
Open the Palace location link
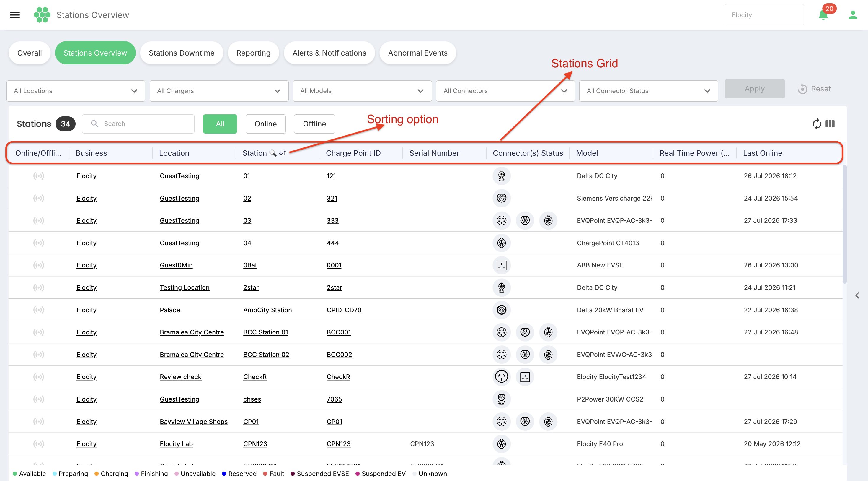(x=170, y=310)
